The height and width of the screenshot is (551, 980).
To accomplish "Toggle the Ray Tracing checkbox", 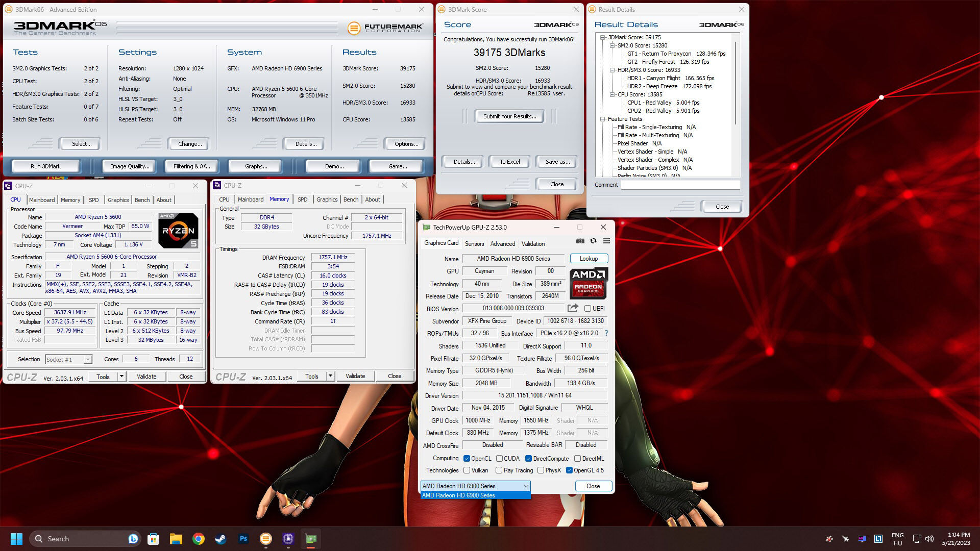I will [499, 470].
